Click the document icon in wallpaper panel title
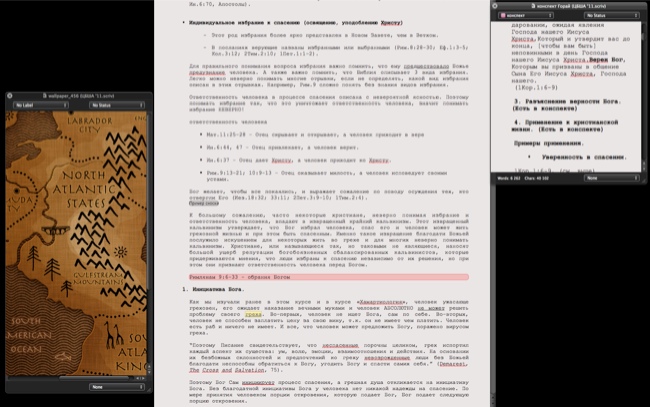The image size is (650, 407). (45, 96)
